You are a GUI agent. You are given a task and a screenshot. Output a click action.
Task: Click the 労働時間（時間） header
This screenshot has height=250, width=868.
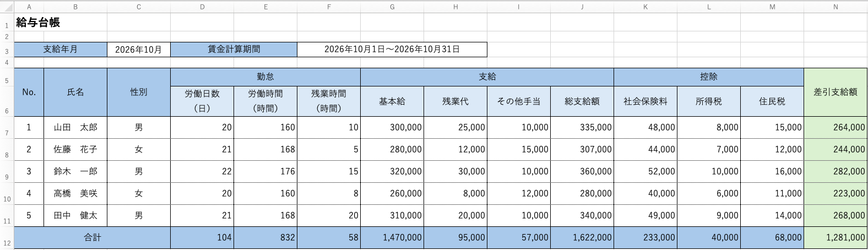coord(265,101)
